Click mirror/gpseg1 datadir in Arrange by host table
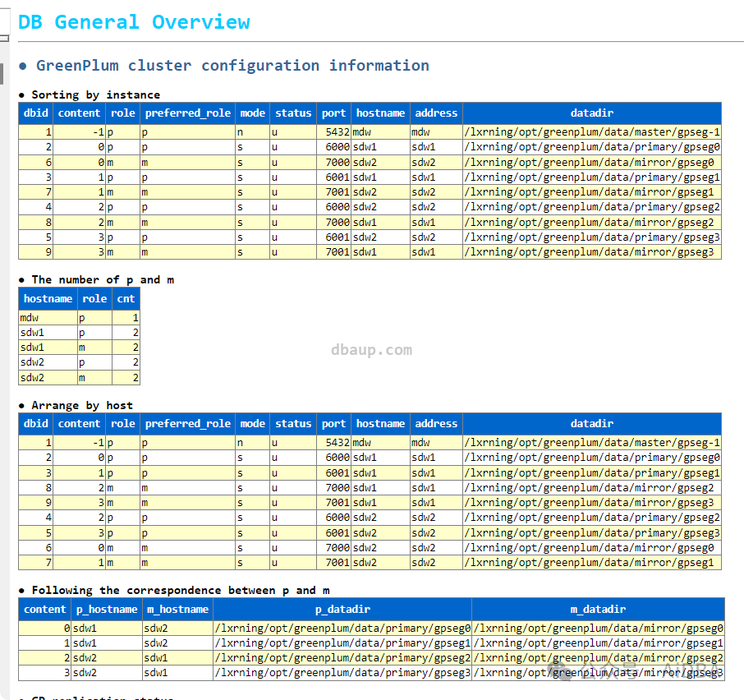Viewport: 744px width, 700px height. click(x=592, y=562)
